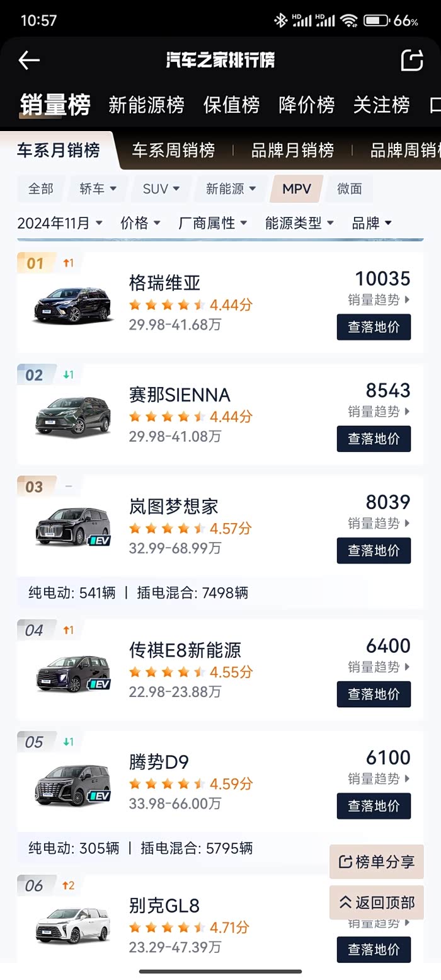Select the 微面 category chip

(350, 189)
